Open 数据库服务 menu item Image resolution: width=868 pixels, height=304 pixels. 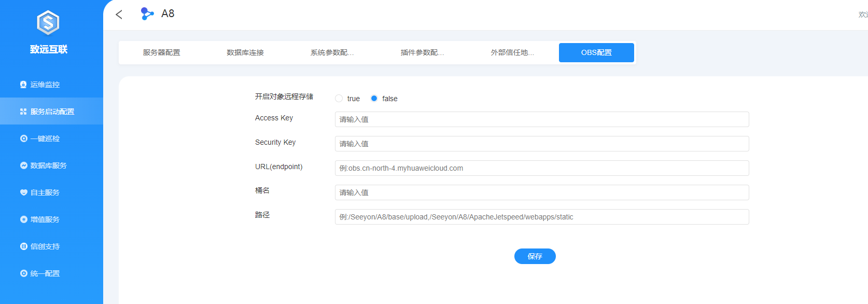tap(51, 165)
